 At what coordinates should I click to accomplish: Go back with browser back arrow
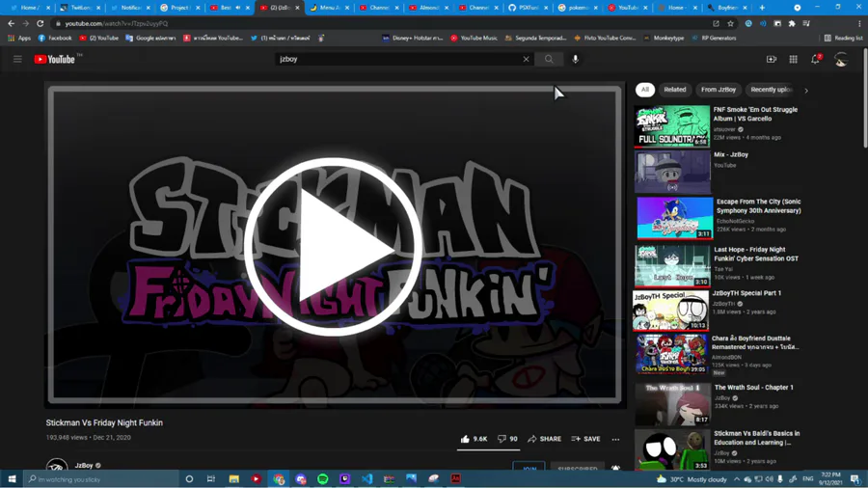click(x=11, y=23)
